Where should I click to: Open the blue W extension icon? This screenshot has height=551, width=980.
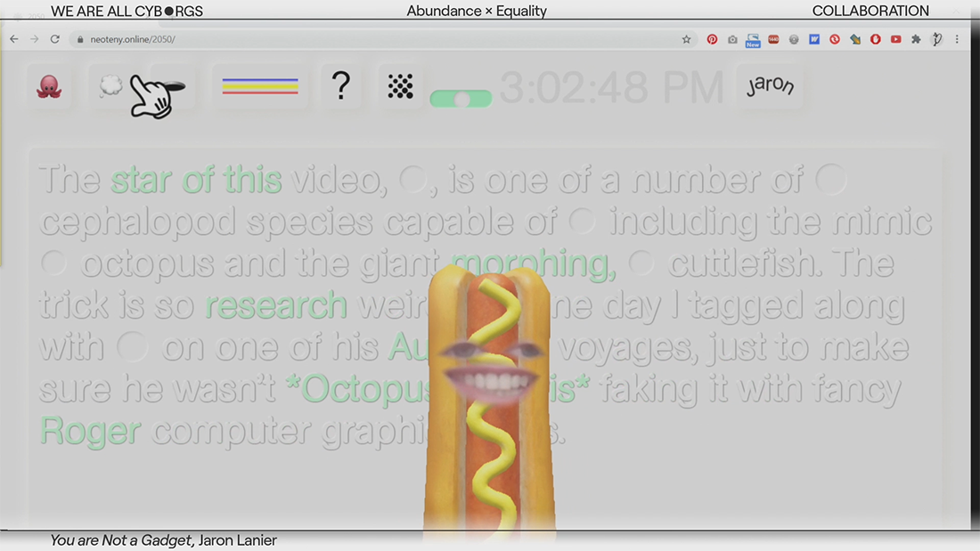(x=814, y=39)
